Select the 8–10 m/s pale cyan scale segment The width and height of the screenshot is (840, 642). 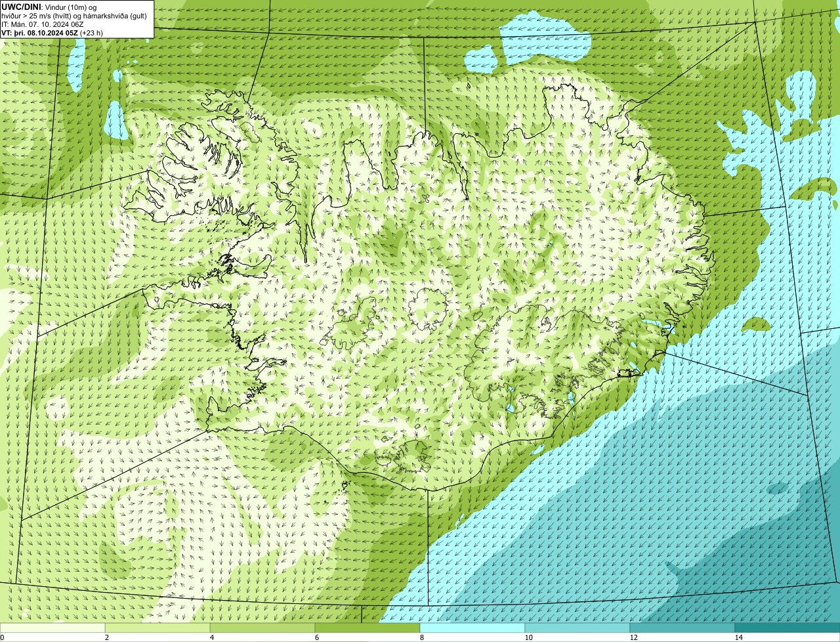472,628
